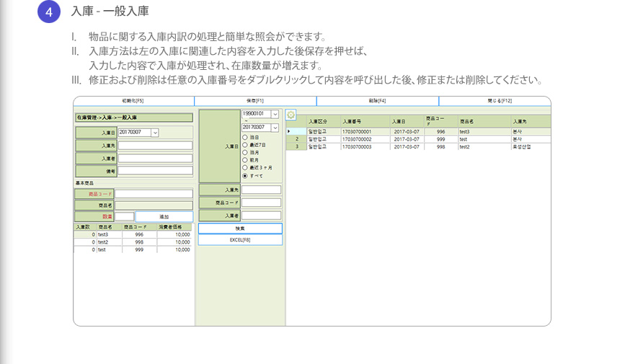Click 閉じる[F12] in the top bar
The height and width of the screenshot is (364, 625).
494,100
